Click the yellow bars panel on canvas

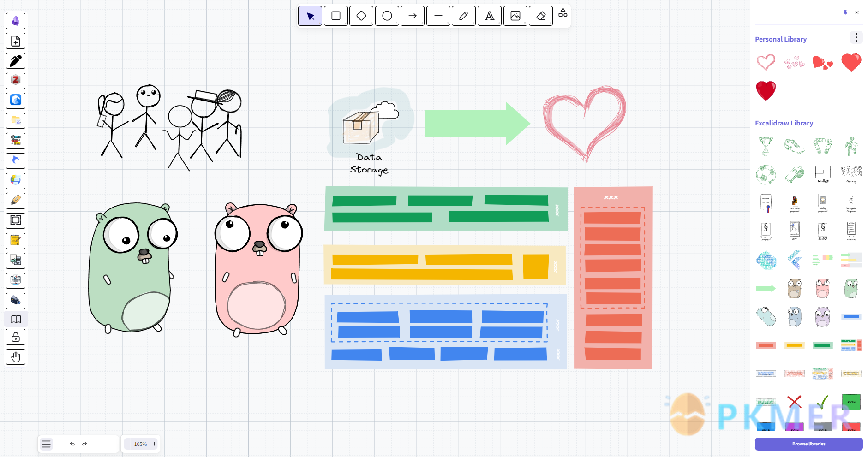point(445,266)
